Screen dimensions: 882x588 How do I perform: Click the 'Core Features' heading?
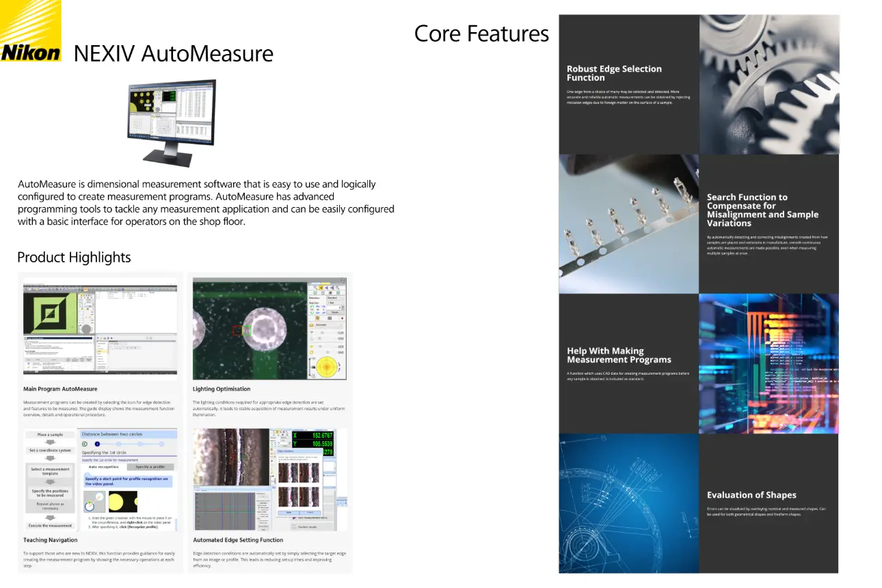pyautogui.click(x=481, y=34)
